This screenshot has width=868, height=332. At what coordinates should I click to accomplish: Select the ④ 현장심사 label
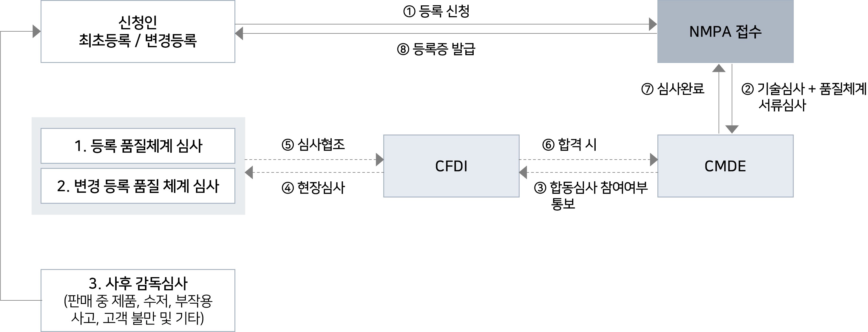point(313,187)
